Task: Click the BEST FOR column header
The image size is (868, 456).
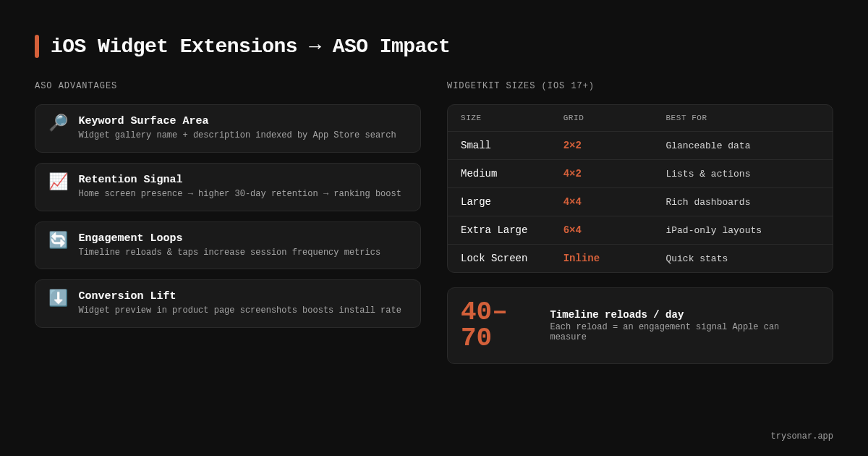Action: pyautogui.click(x=686, y=118)
